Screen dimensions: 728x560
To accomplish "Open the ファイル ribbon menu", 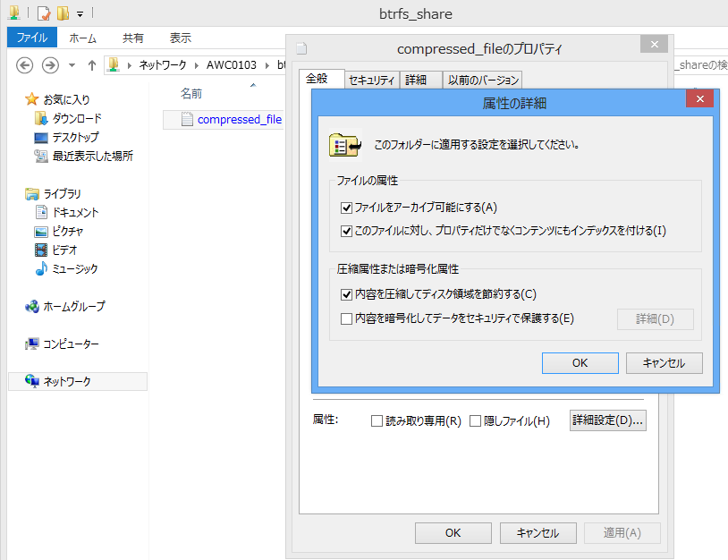I will [32, 38].
